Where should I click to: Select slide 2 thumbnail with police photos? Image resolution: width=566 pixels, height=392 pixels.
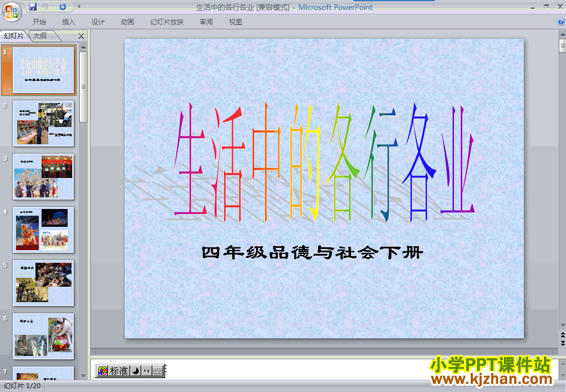click(43, 124)
